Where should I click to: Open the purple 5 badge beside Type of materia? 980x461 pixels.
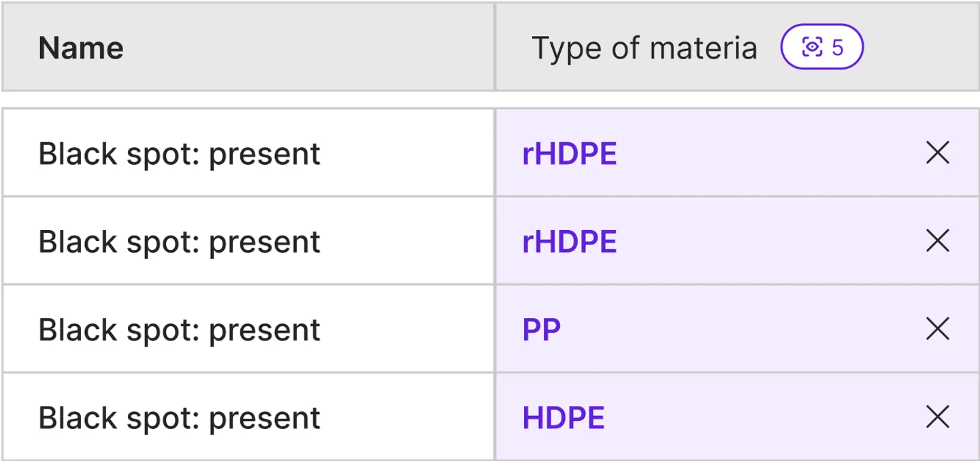tap(822, 48)
